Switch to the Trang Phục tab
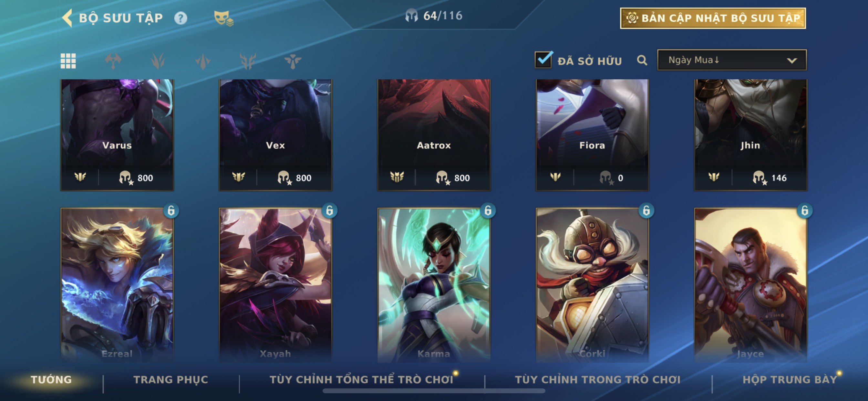The height and width of the screenshot is (401, 868). pyautogui.click(x=171, y=379)
